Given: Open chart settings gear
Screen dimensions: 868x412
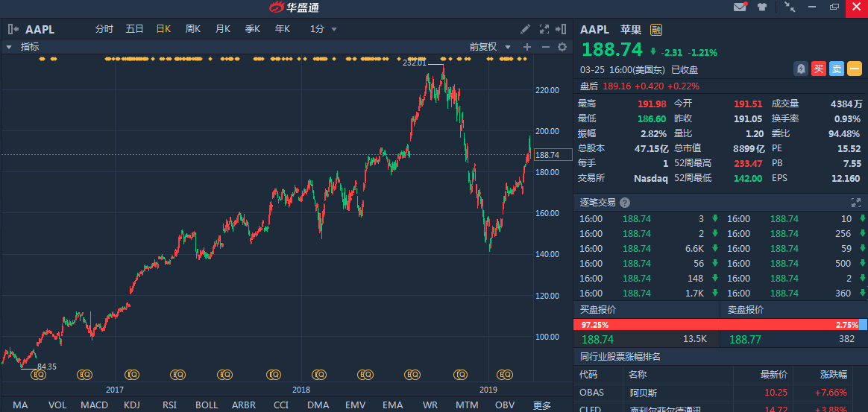Looking at the screenshot, I should click(x=562, y=47).
